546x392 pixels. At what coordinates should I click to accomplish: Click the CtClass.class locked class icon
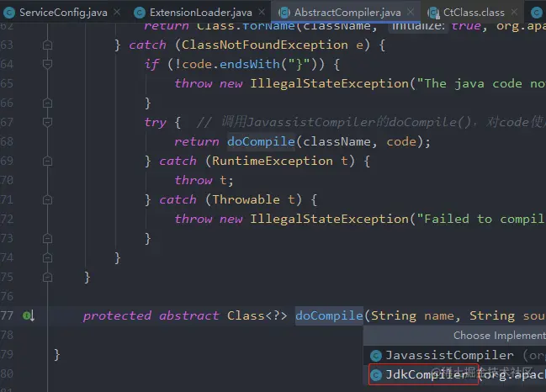click(x=432, y=13)
